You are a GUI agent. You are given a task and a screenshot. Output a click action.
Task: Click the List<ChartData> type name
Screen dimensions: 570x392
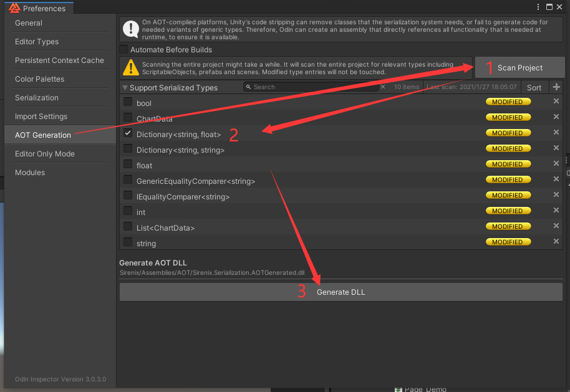pos(165,228)
